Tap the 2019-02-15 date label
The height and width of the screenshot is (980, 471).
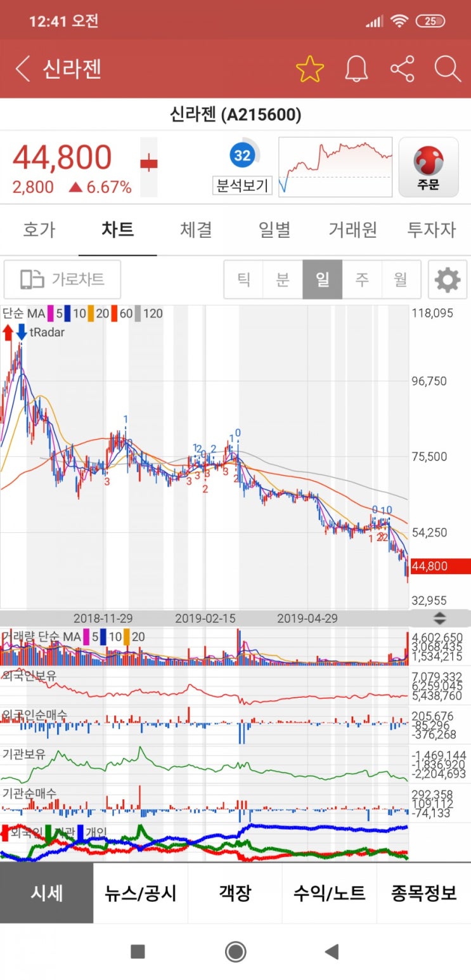click(205, 618)
